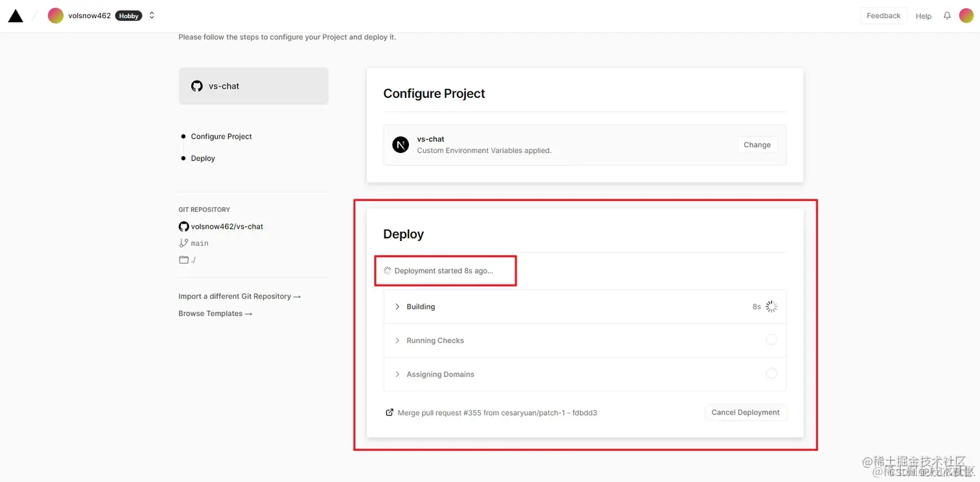Viewport: 980px width, 482px height.
Task: Open the Feedback button
Action: pos(883,16)
